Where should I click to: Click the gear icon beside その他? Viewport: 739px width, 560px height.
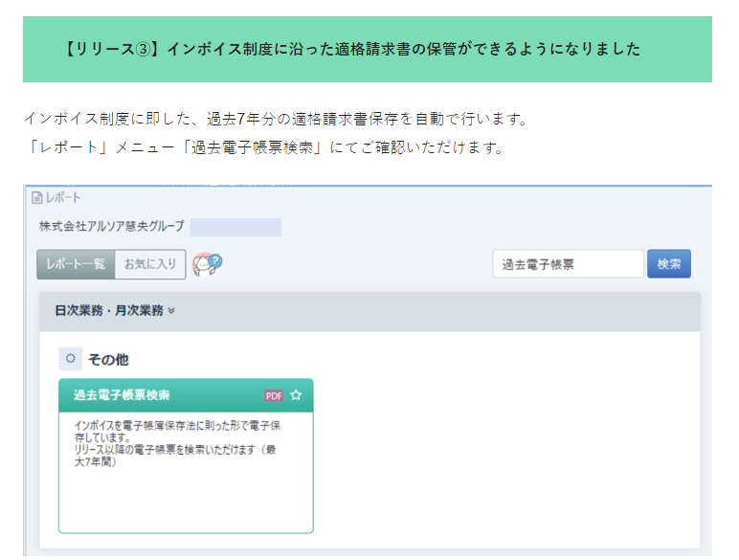click(x=70, y=359)
